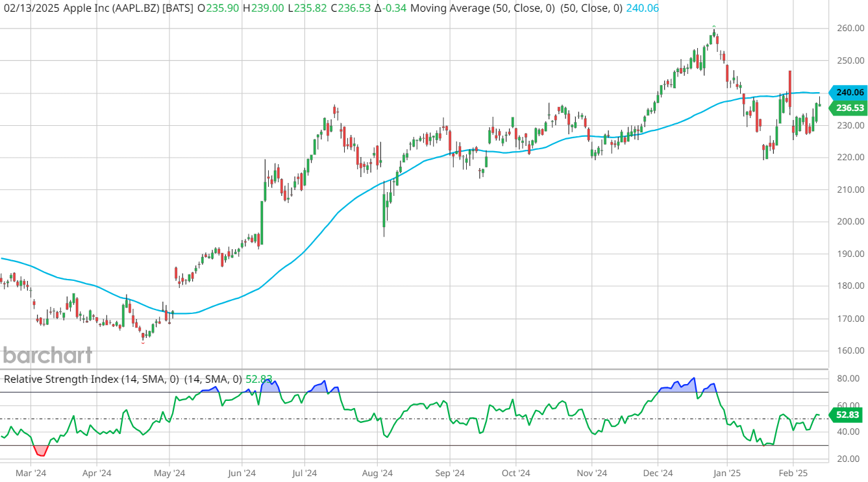868x482 pixels.
Task: Click the "Apr '24" date axis label
Action: point(96,473)
